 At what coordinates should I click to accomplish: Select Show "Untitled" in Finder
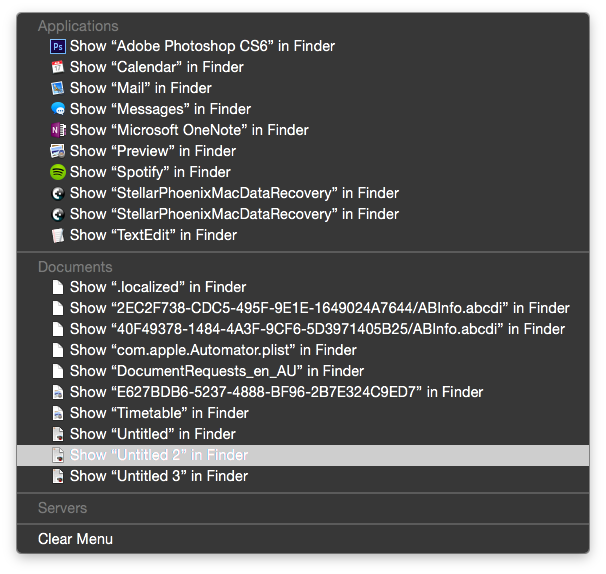pyautogui.click(x=303, y=434)
